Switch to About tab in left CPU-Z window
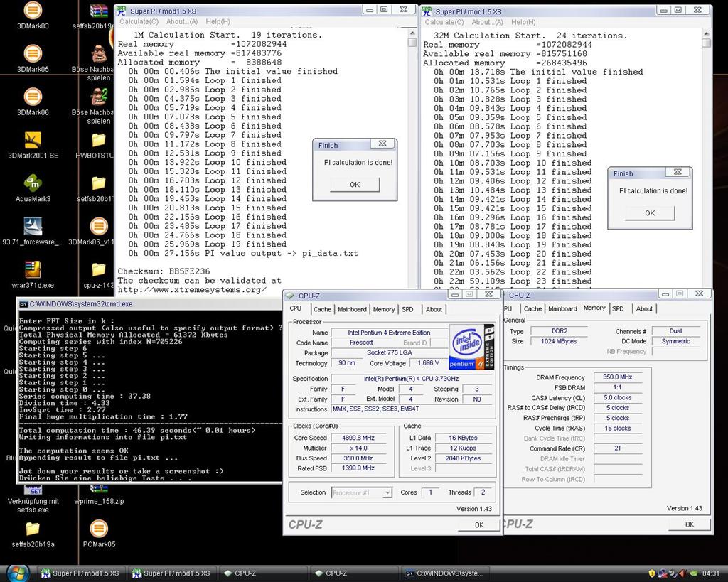 [x=434, y=310]
